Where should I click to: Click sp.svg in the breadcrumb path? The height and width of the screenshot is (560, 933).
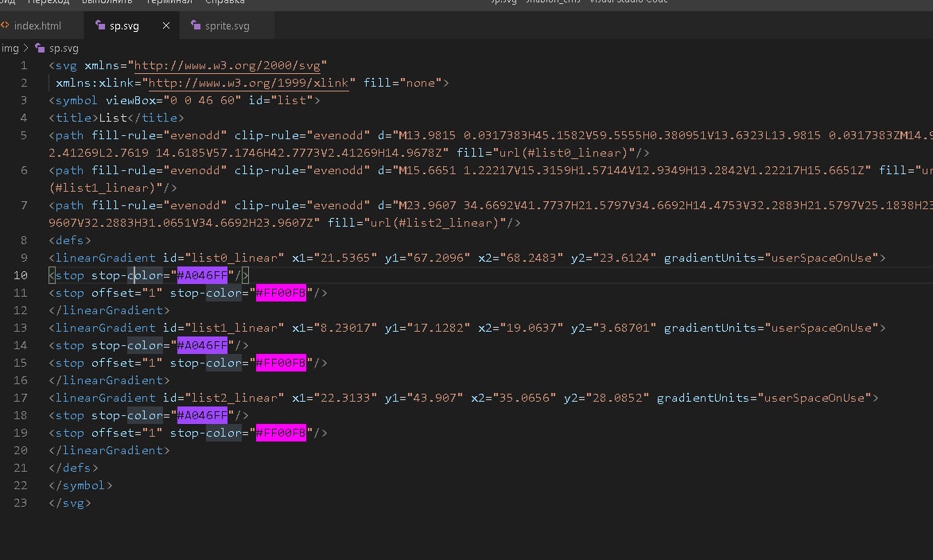click(64, 49)
